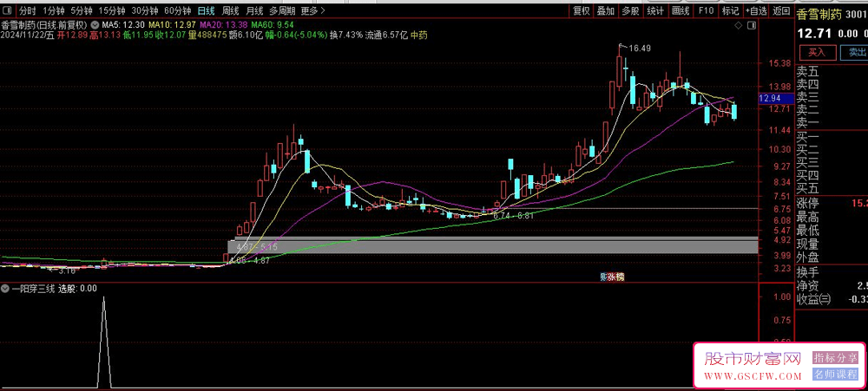Click the 16.49 high price label

[640, 49]
